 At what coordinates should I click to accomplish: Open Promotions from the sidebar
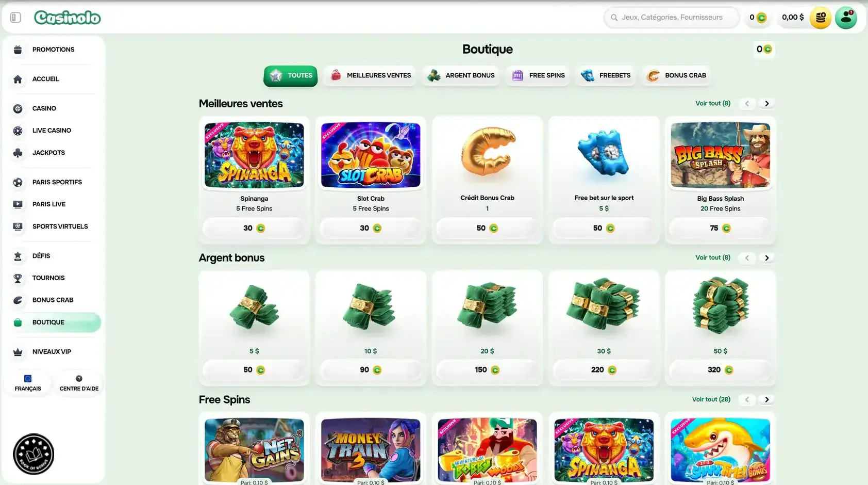(x=54, y=50)
